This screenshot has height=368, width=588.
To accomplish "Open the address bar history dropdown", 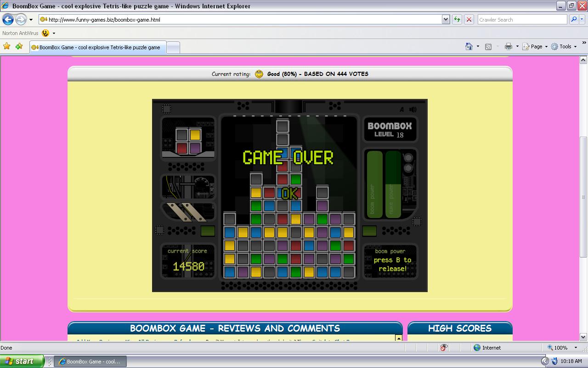I will (446, 19).
